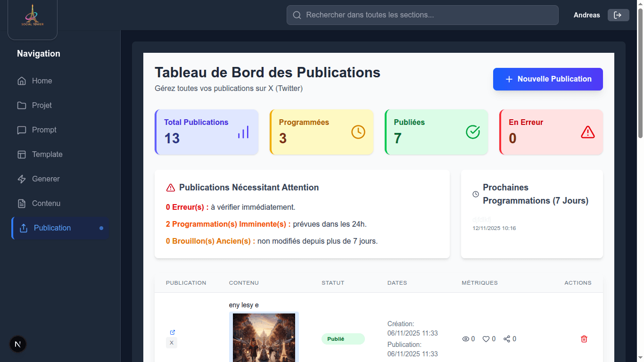Focus the global search field
644x362 pixels.
[422, 15]
